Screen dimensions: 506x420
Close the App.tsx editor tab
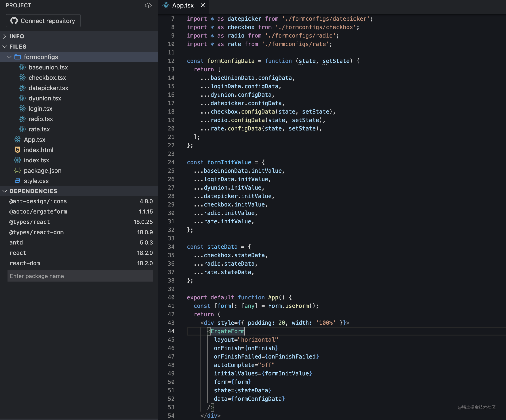click(x=203, y=5)
